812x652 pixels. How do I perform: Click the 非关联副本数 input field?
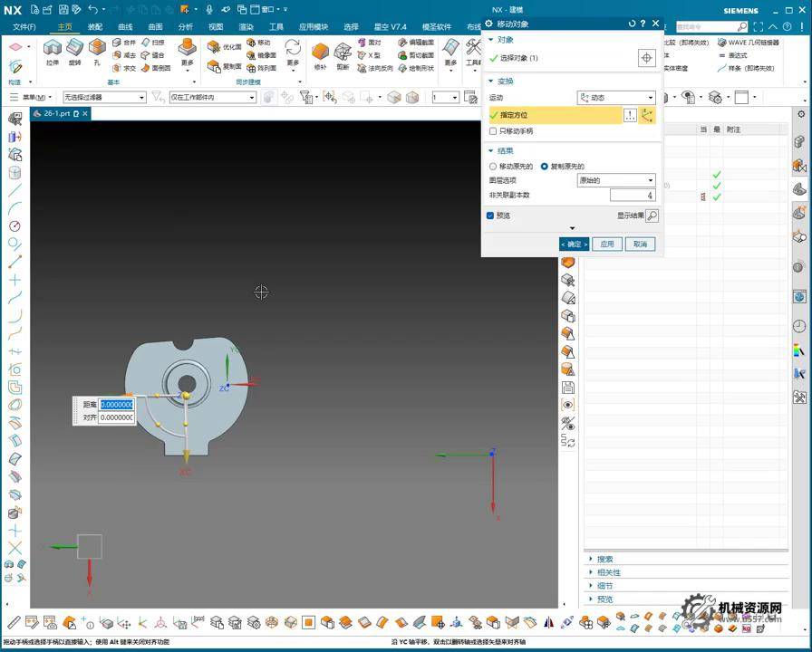[632, 195]
